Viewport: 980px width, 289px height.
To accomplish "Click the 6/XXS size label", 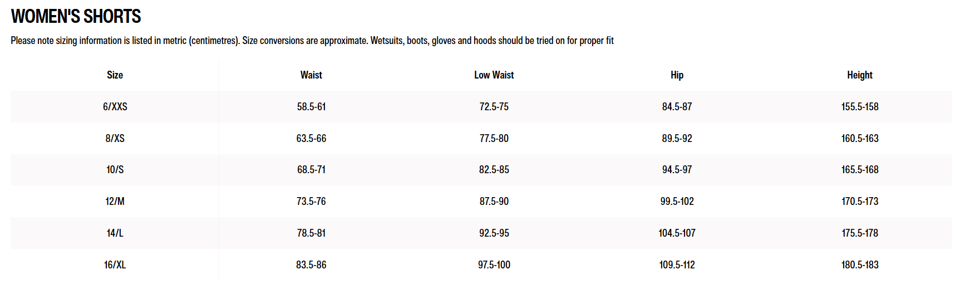I will 115,106.
